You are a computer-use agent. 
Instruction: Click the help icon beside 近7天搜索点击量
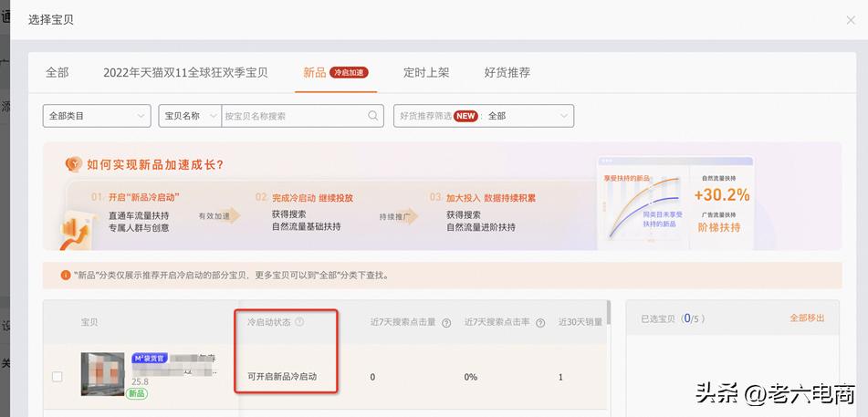[x=446, y=323]
